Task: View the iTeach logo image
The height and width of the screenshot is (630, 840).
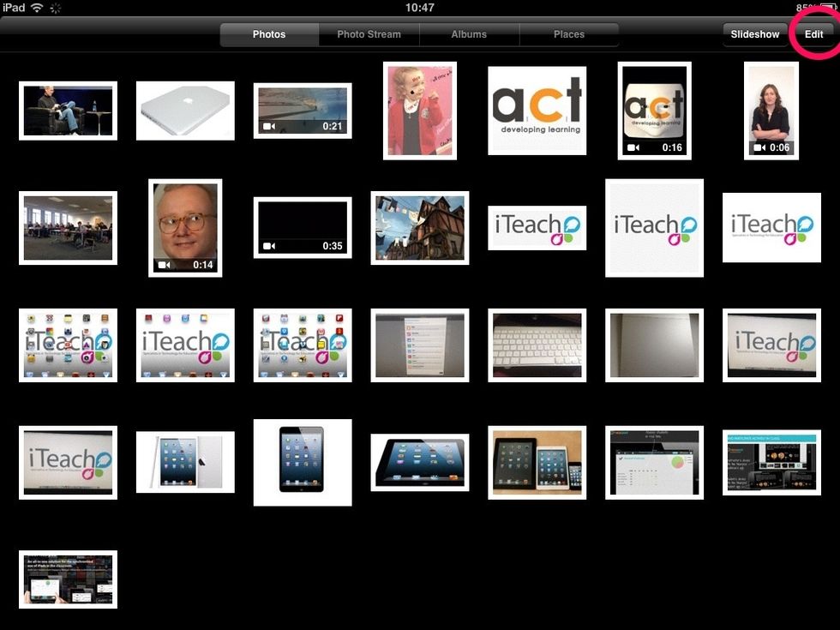Action: [537, 227]
